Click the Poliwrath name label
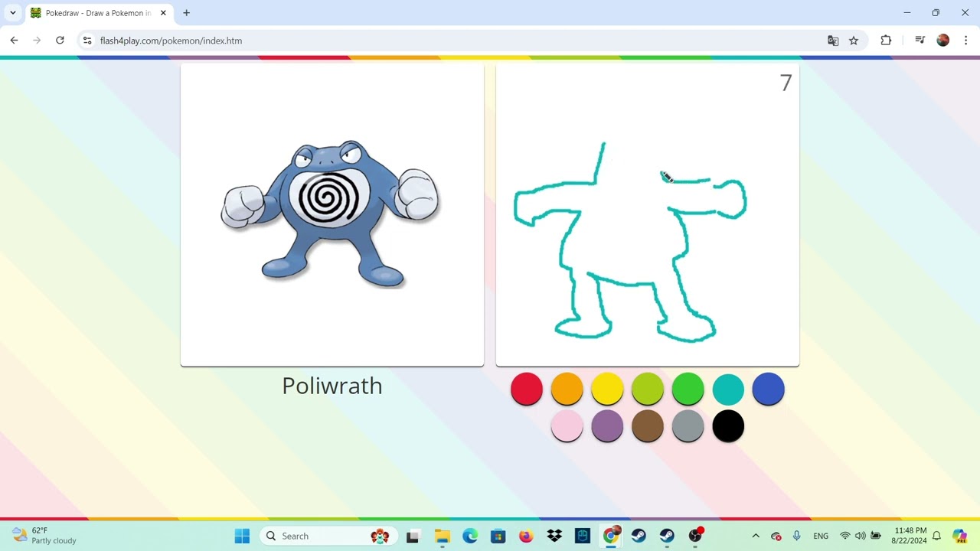This screenshot has width=980, height=551. pos(332,386)
